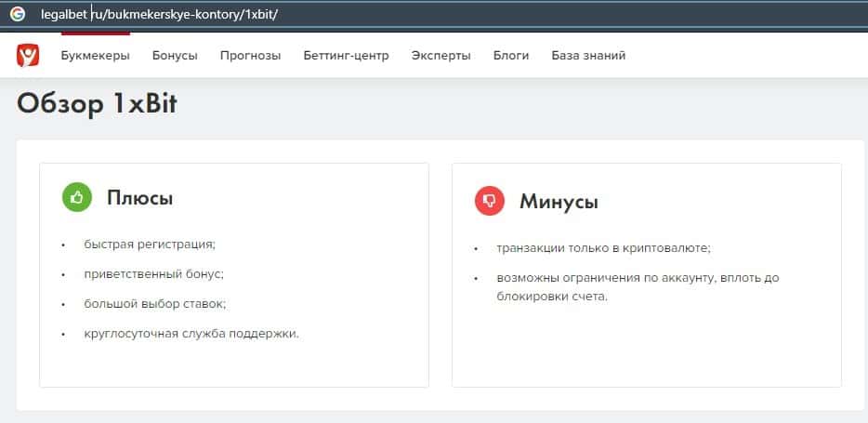Select the text большой выбор ставок
This screenshot has height=423, width=868.
point(154,304)
